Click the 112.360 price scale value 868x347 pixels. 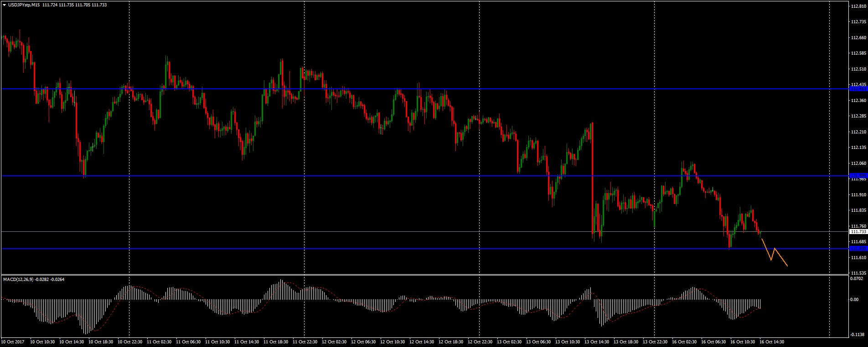pyautogui.click(x=858, y=101)
